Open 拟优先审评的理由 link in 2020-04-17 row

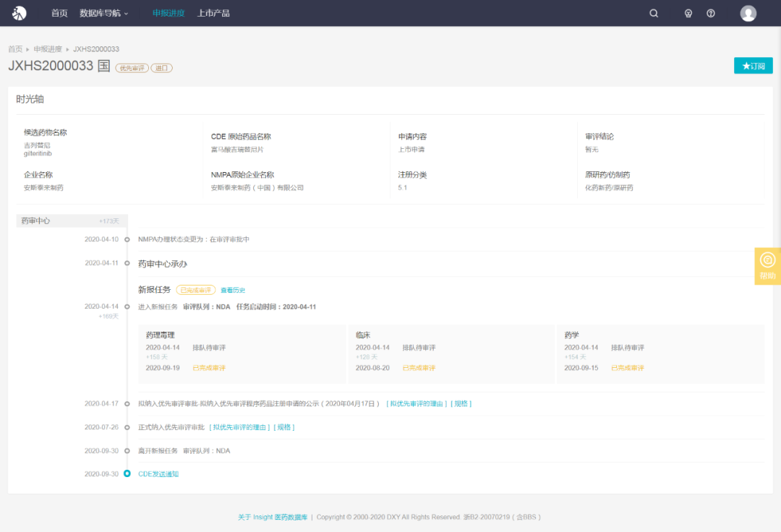pyautogui.click(x=417, y=403)
